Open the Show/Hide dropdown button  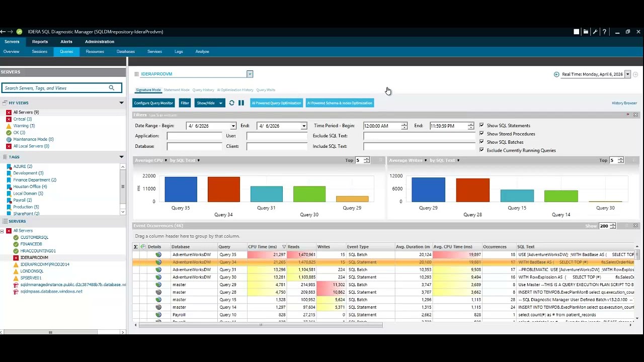(x=209, y=103)
